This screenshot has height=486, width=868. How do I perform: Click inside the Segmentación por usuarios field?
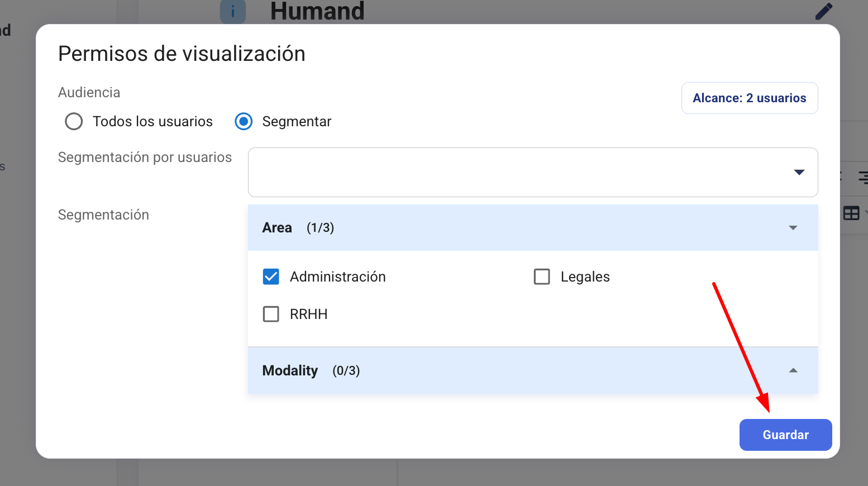click(514, 172)
